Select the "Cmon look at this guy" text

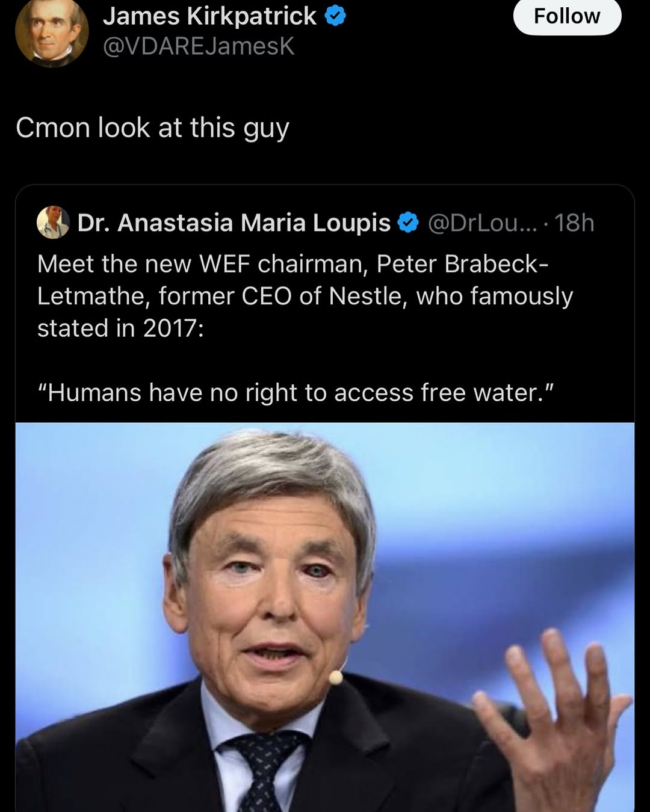click(152, 128)
